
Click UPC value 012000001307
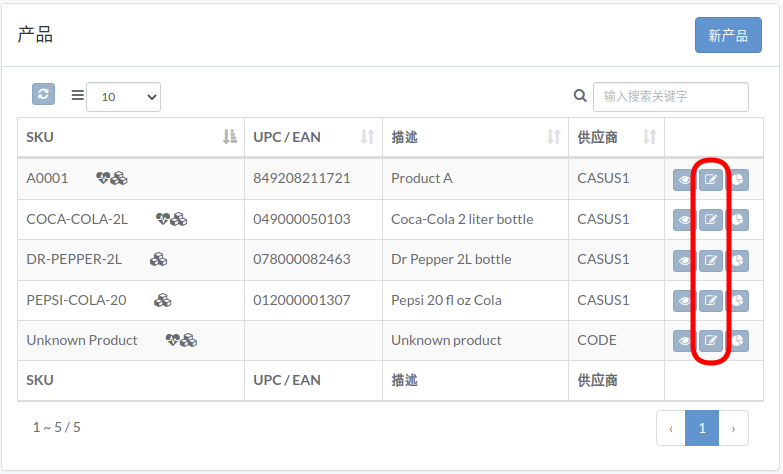[302, 300]
